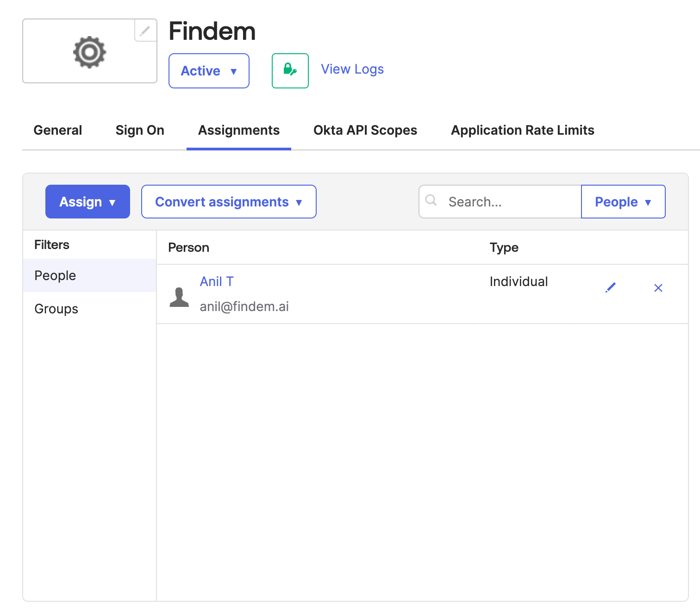Remove Anil T's assignment with the X icon

(x=658, y=288)
